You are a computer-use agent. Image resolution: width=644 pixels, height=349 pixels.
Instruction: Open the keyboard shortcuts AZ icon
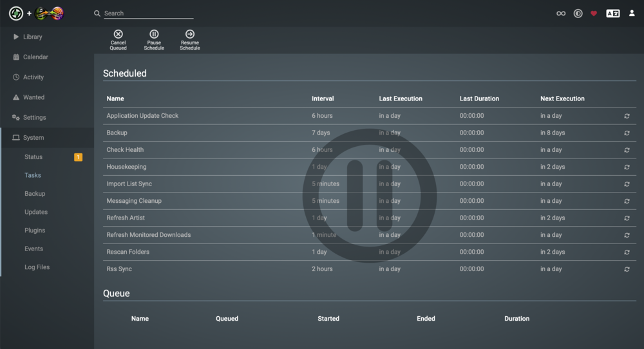pyautogui.click(x=613, y=13)
